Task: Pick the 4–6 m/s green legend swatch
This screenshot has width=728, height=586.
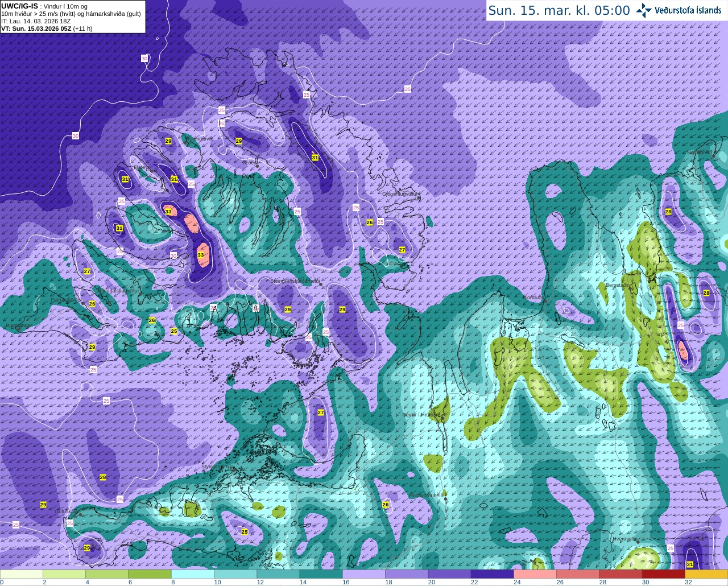Action: 107,574
